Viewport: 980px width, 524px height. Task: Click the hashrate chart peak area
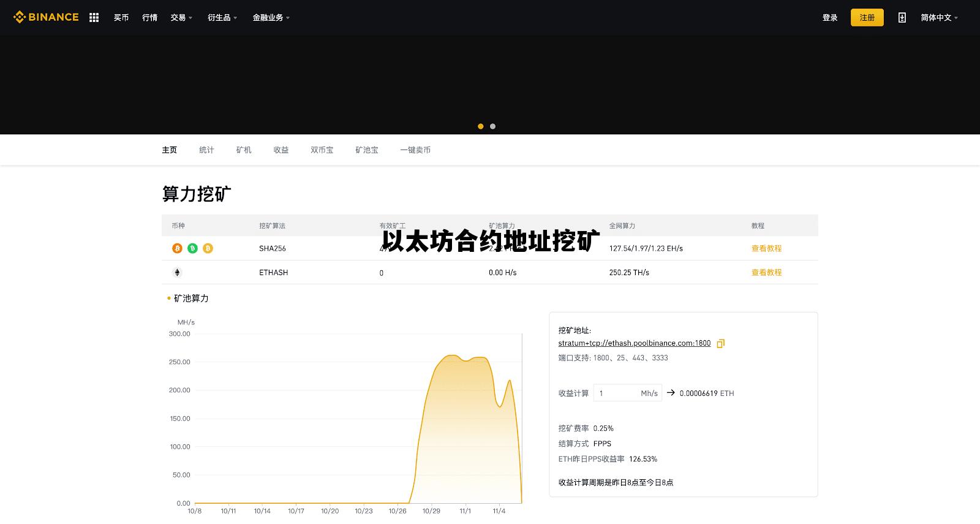(452, 357)
